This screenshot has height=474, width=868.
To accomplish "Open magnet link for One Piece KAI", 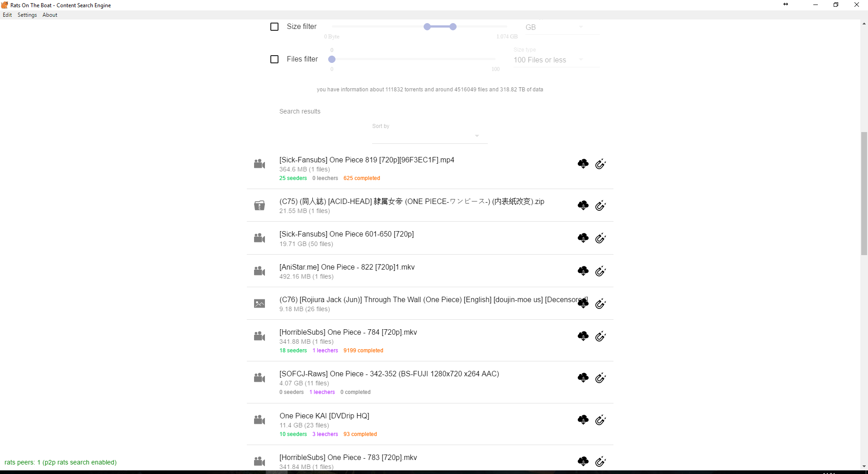I will click(x=600, y=420).
